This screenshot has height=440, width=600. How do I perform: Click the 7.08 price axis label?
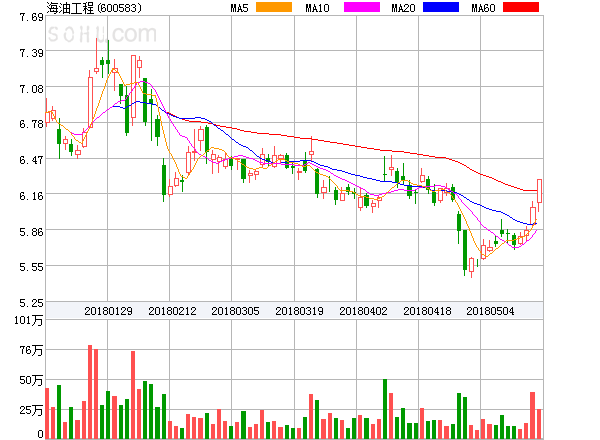coord(31,89)
